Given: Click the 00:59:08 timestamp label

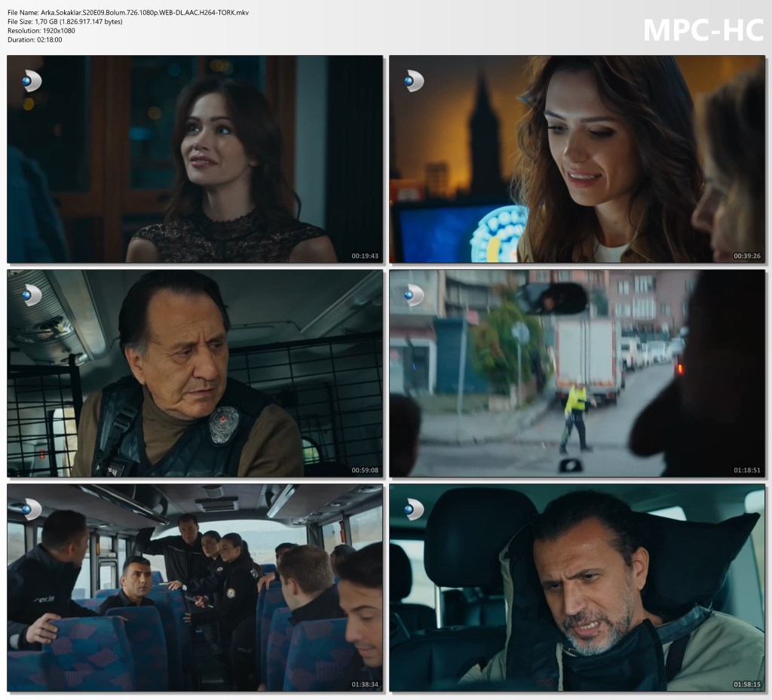Looking at the screenshot, I should click(365, 470).
